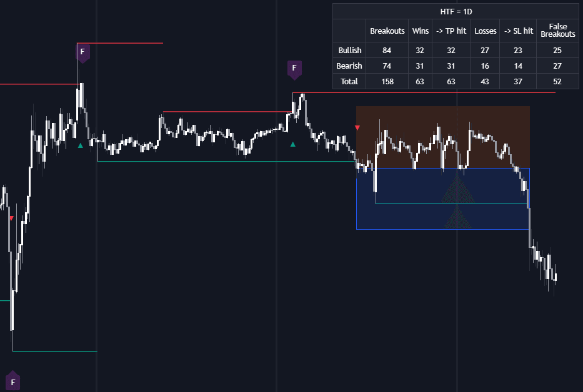This screenshot has height=392, width=583.
Task: Select the orange shaded stop-loss zone
Action: point(443,137)
